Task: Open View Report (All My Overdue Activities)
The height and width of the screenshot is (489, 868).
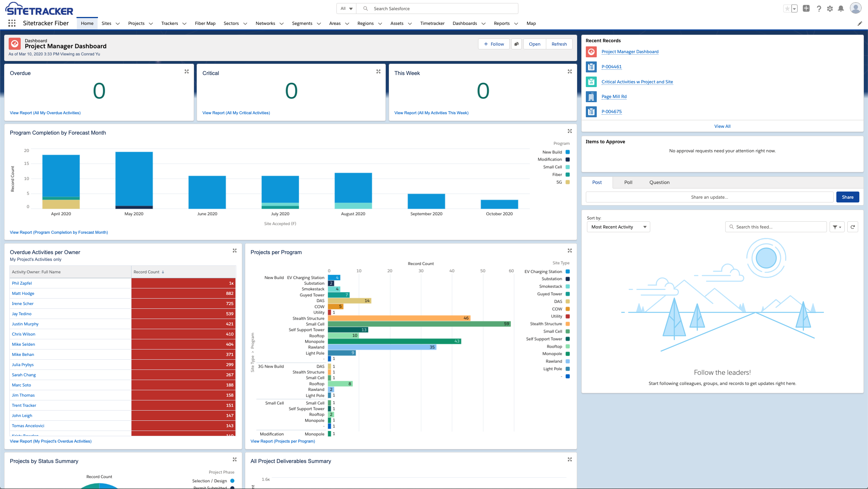Action: (x=45, y=113)
